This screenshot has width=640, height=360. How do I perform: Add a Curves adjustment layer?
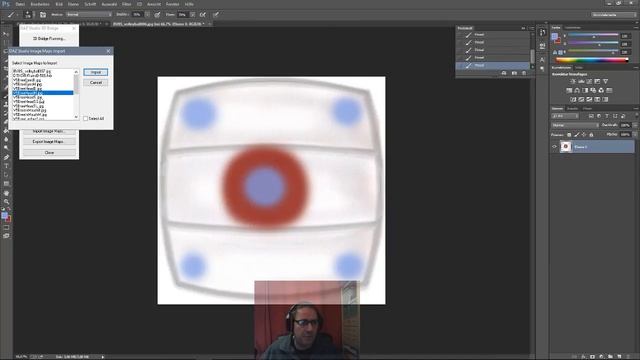589,82
